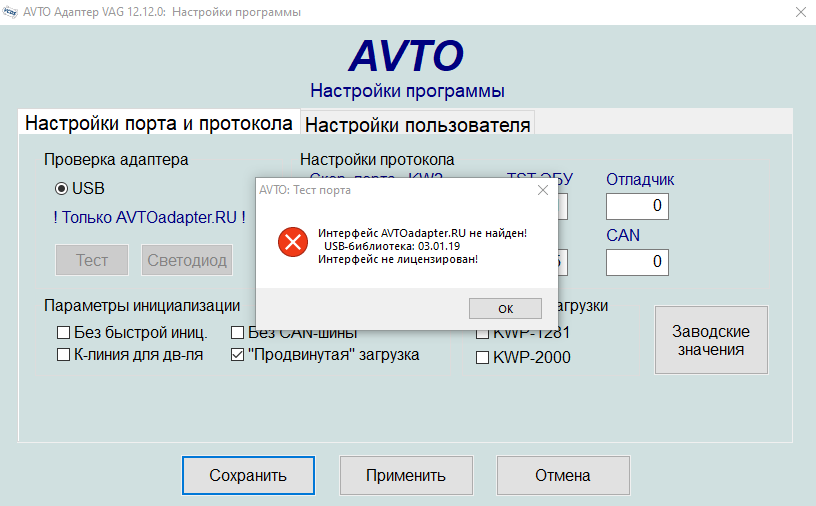816x506 pixels.
Task: Focus the Отладчик value field
Action: click(637, 206)
